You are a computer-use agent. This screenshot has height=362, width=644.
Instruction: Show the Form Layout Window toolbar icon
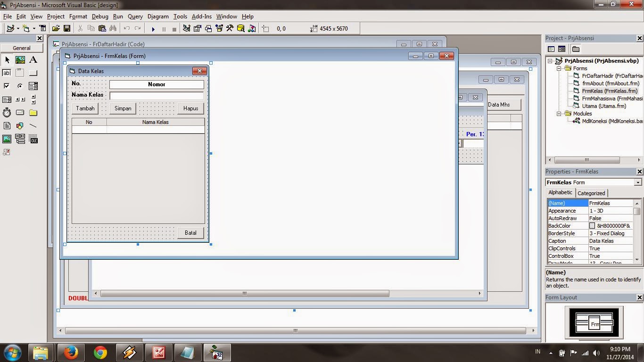(x=208, y=29)
